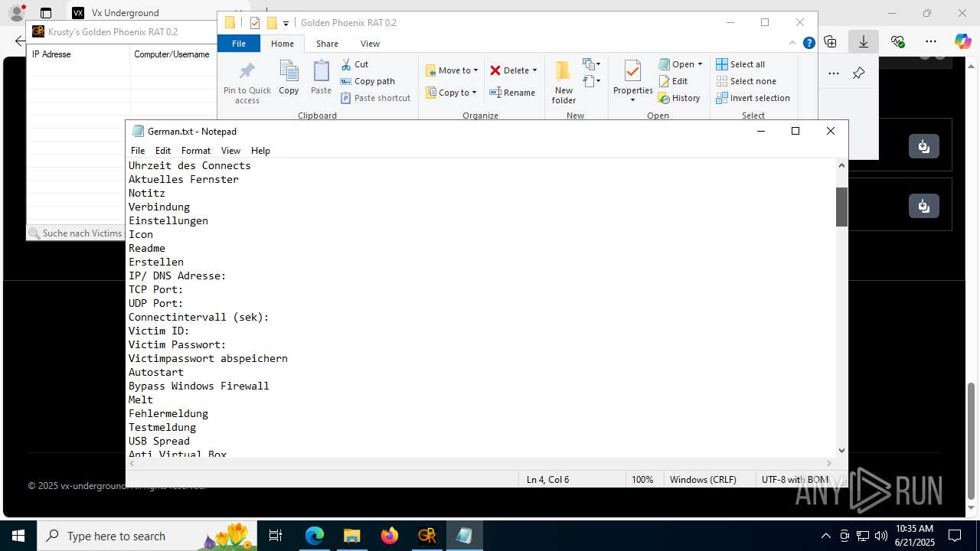Viewport: 980px width, 551px height.
Task: Click browser back arrow
Action: pyautogui.click(x=20, y=41)
